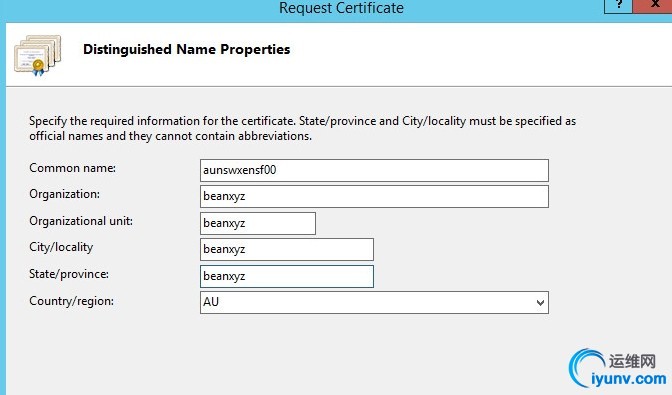Click the Distinguished Name Properties heading
This screenshot has width=672, height=395.
[186, 49]
